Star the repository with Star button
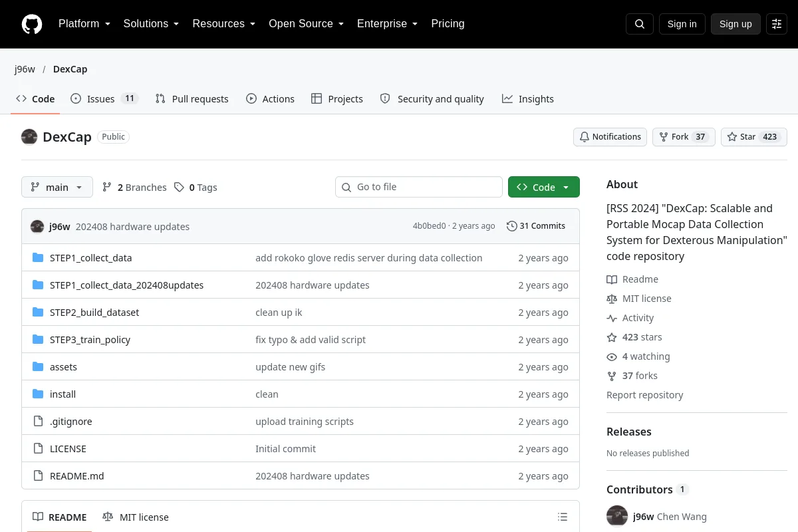 pos(754,137)
